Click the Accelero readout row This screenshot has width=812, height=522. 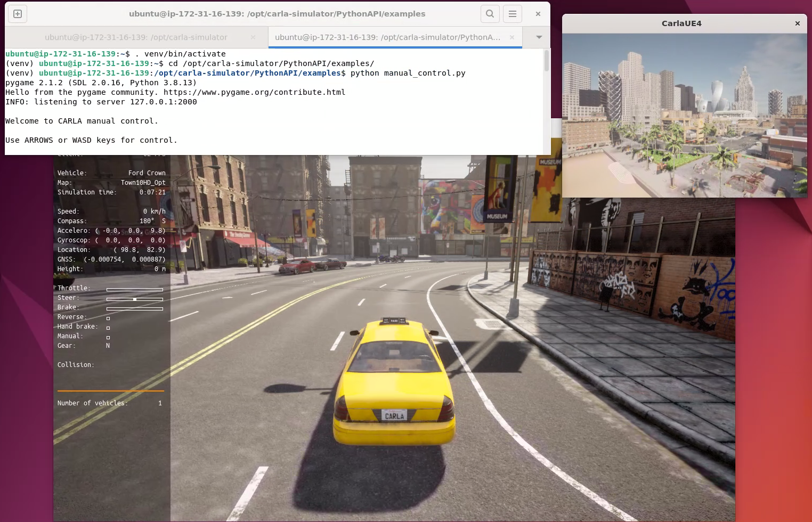pos(111,231)
